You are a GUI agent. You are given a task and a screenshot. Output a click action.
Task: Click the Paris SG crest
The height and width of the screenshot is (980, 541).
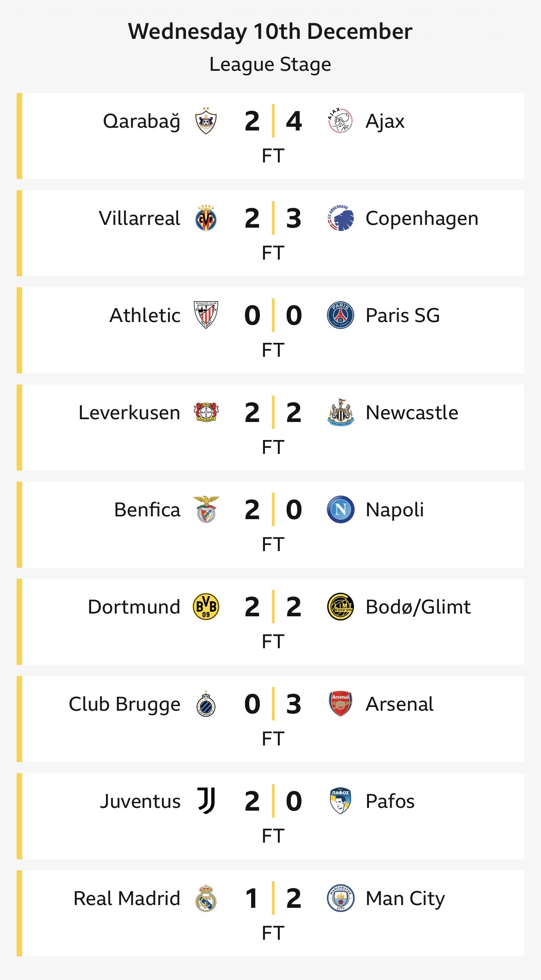(x=340, y=316)
